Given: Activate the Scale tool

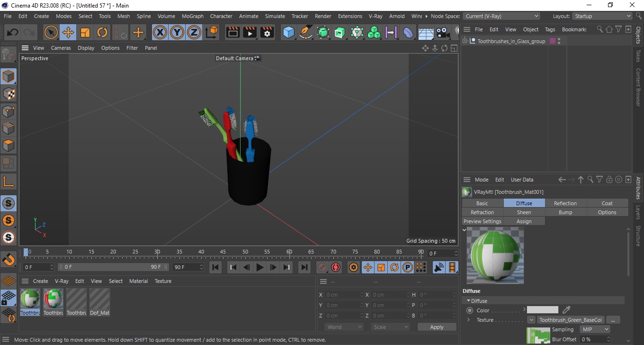Looking at the screenshot, I should click(85, 33).
